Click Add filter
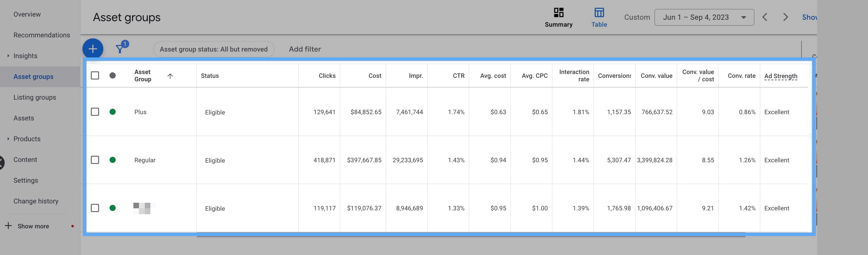This screenshot has height=255, width=868. point(305,49)
